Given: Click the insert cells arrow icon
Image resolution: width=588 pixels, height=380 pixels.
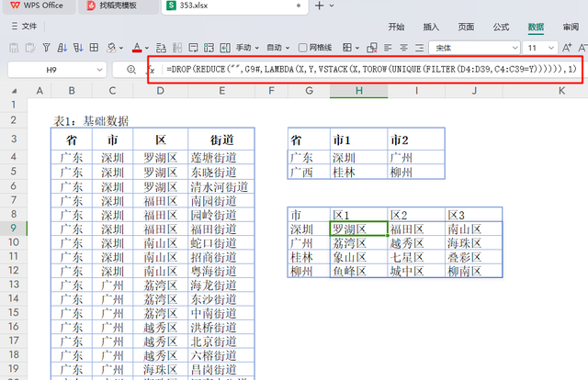Looking at the screenshot, I should (225, 48).
